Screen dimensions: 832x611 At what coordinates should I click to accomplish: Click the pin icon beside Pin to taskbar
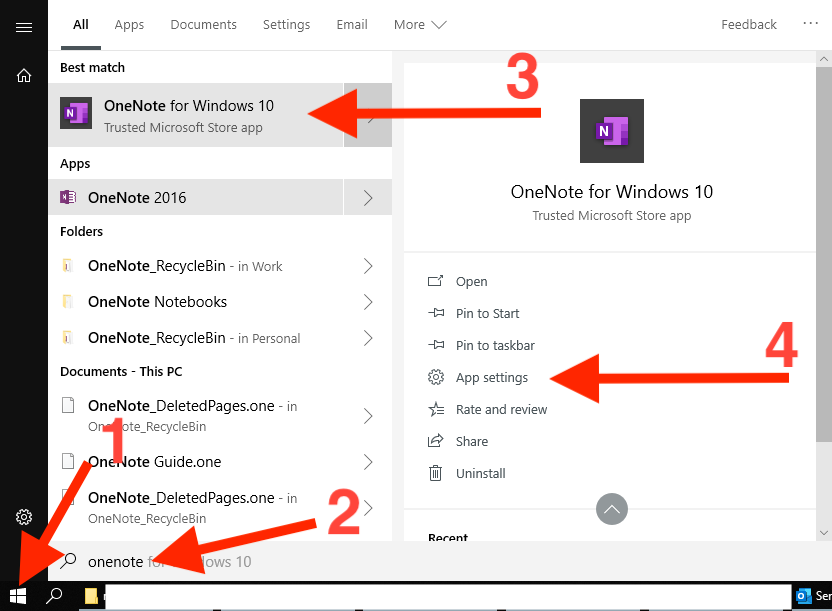(436, 345)
